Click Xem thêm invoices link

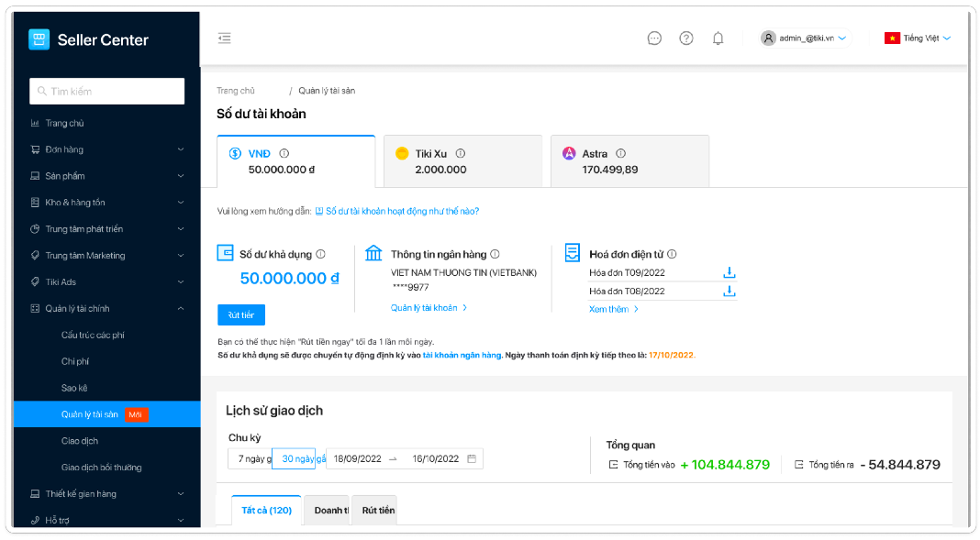pos(613,309)
